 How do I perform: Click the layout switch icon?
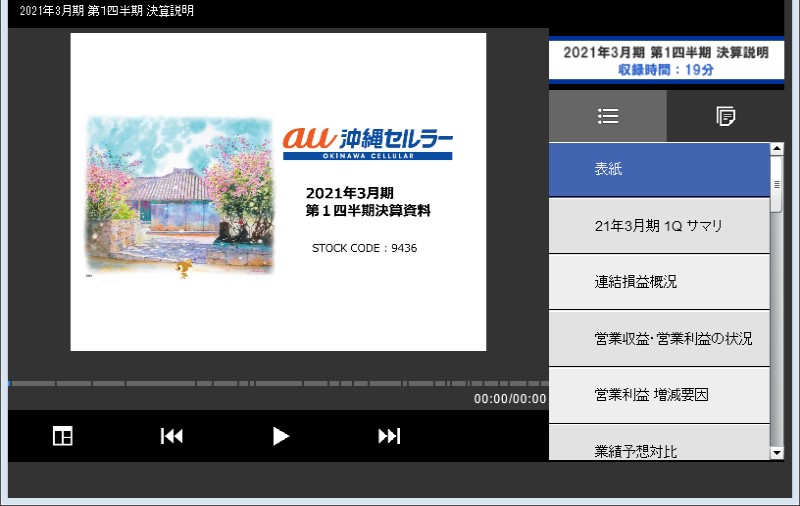(x=63, y=436)
